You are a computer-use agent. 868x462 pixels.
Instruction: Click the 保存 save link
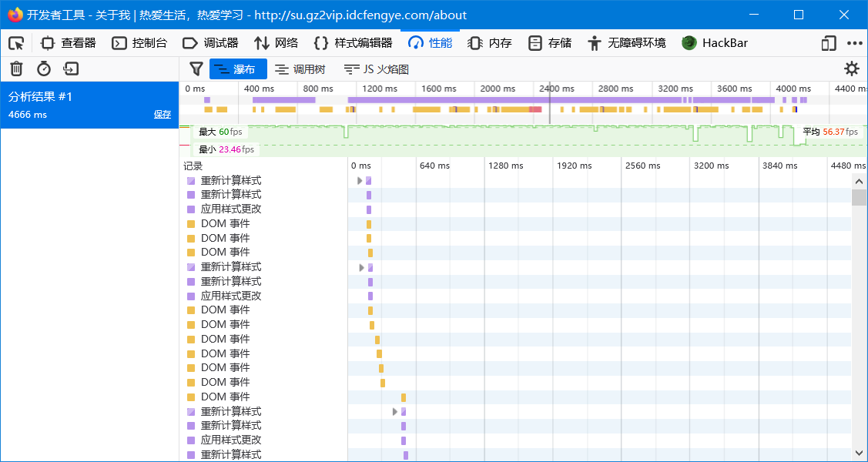163,115
